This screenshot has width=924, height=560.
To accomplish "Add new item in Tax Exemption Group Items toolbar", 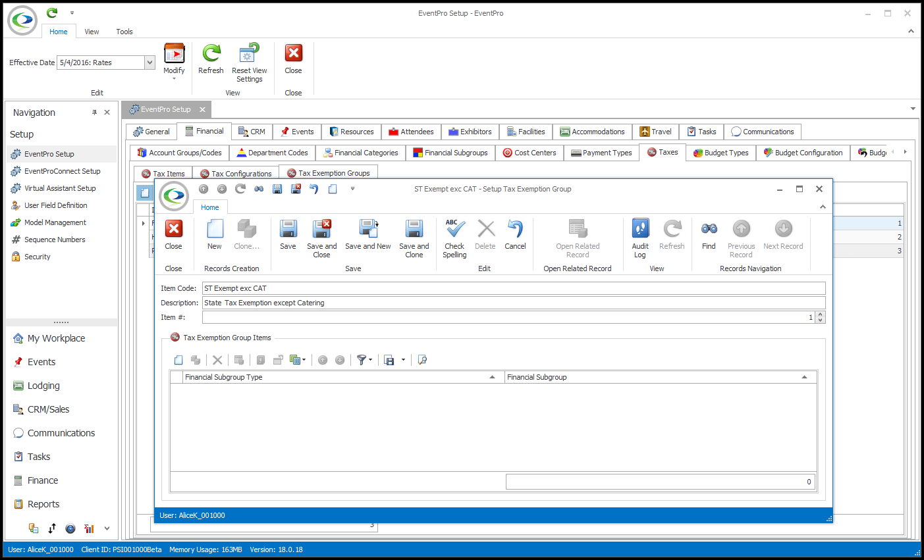I will (178, 360).
